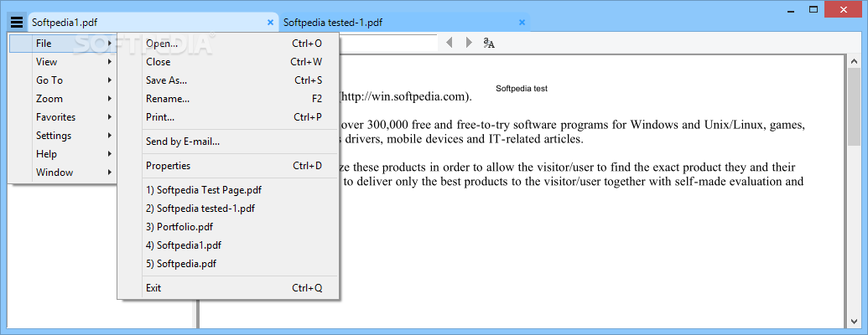Expand the Settings submenu
This screenshot has height=335, width=868.
(x=63, y=136)
